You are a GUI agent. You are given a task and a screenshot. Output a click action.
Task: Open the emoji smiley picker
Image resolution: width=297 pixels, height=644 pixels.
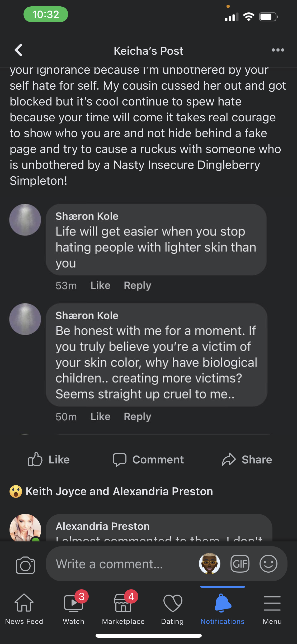coord(268,564)
